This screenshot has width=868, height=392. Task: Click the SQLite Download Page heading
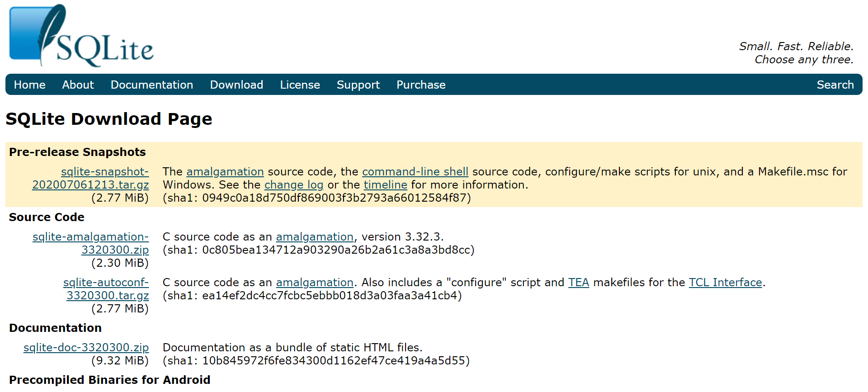coord(109,119)
